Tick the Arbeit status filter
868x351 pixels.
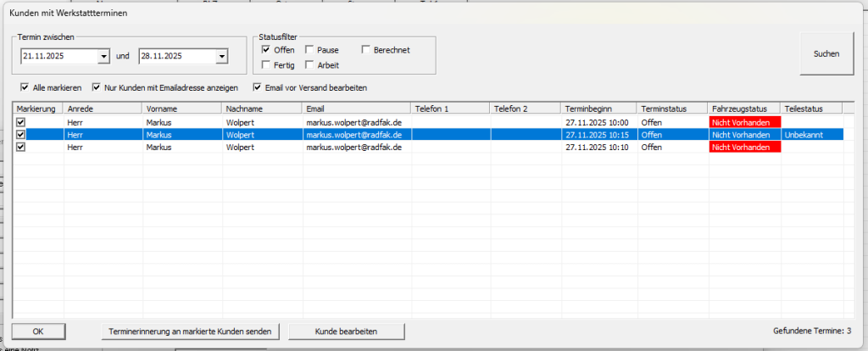pyautogui.click(x=309, y=65)
